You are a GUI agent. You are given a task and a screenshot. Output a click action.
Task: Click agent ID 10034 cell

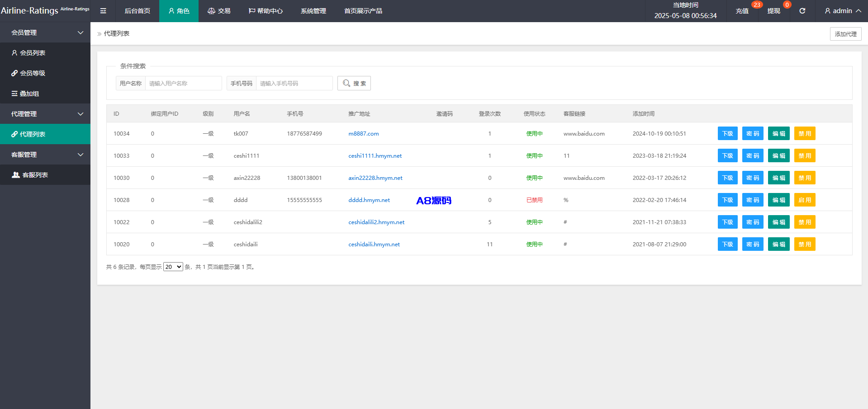point(121,134)
